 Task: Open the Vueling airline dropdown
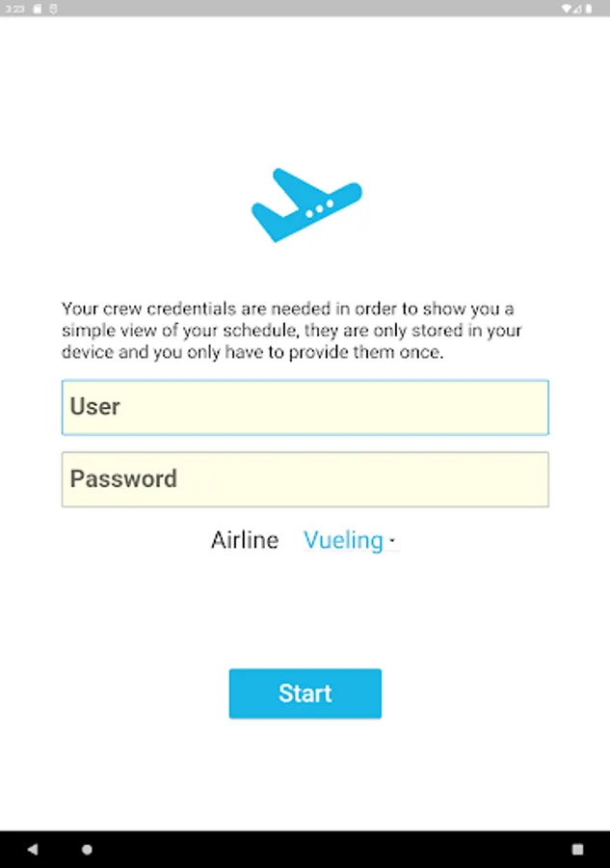coord(344,540)
